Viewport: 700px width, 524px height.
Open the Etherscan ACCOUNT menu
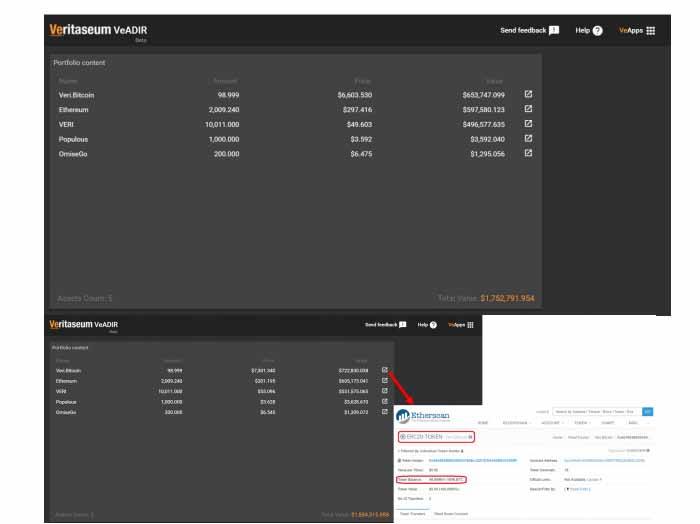click(552, 423)
